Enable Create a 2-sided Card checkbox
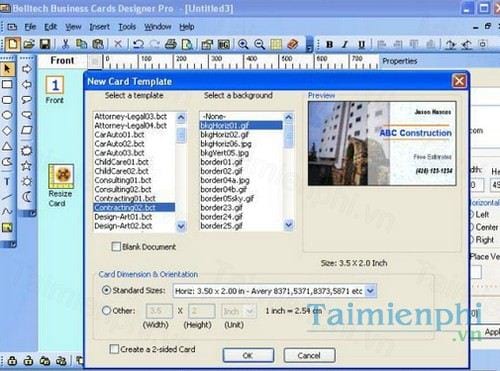 click(114, 349)
